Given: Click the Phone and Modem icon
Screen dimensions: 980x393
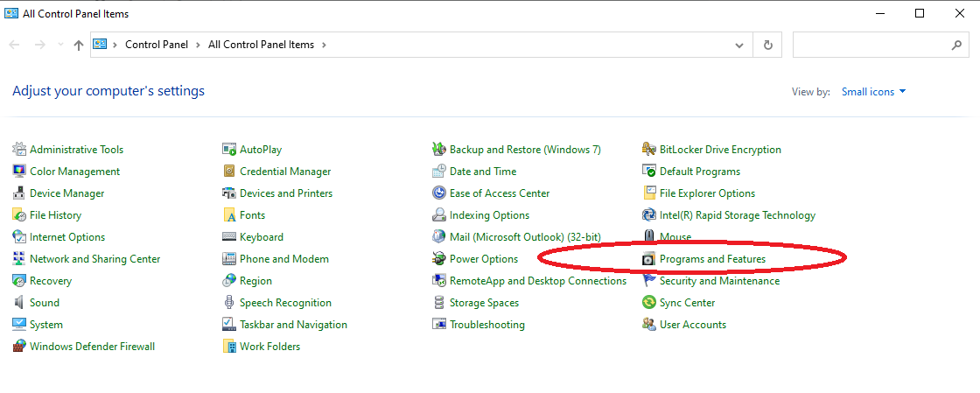Looking at the screenshot, I should point(228,259).
